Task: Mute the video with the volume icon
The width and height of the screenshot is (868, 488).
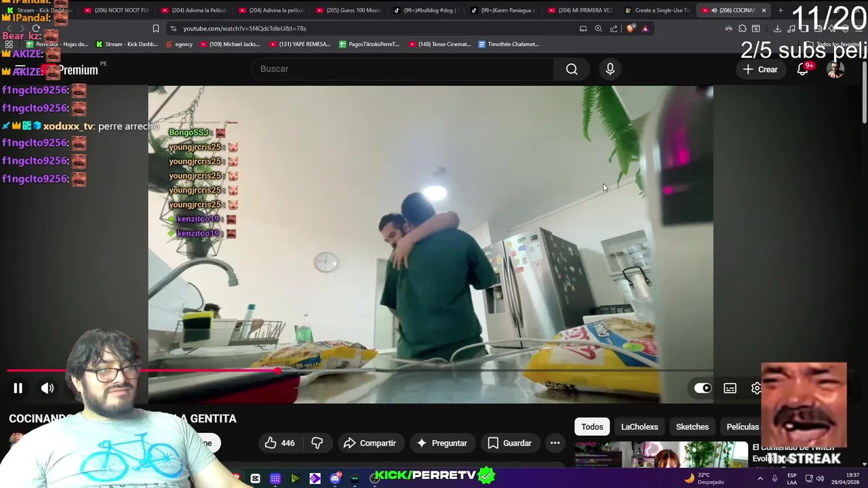Action: pos(47,388)
